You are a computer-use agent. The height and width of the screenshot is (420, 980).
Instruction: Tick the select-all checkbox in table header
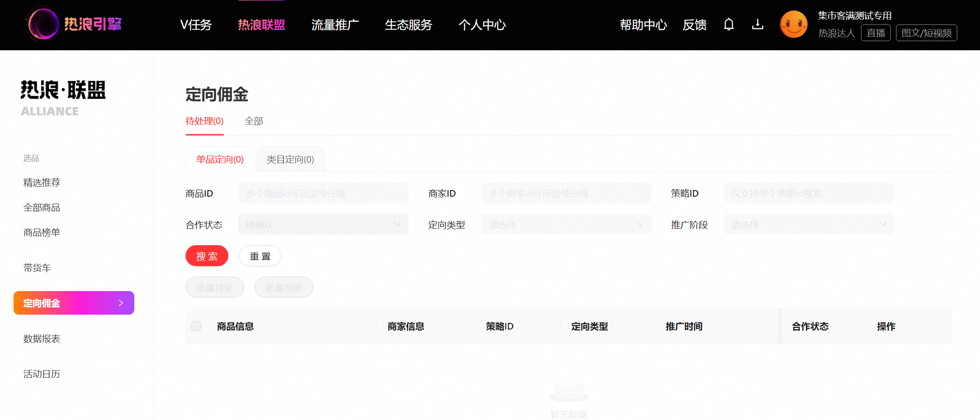coord(196,326)
